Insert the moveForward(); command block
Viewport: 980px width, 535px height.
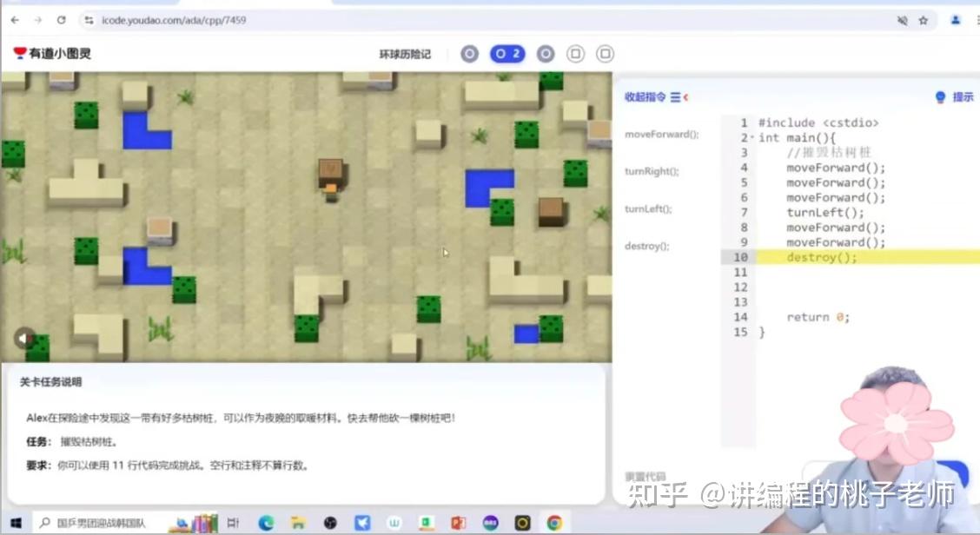tap(662, 134)
